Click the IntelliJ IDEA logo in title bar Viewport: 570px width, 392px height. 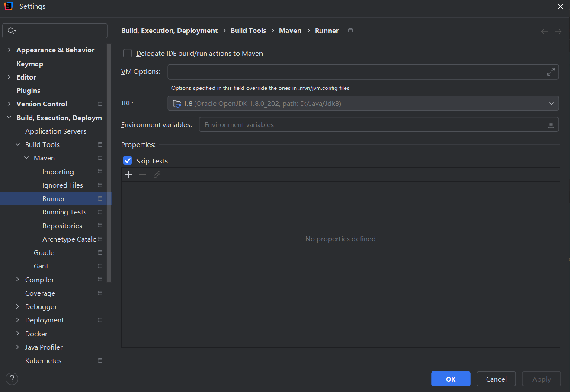tap(9, 6)
